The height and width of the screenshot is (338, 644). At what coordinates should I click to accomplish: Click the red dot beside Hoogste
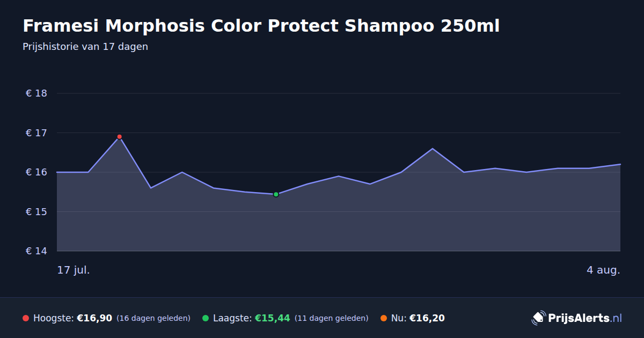tap(25, 318)
